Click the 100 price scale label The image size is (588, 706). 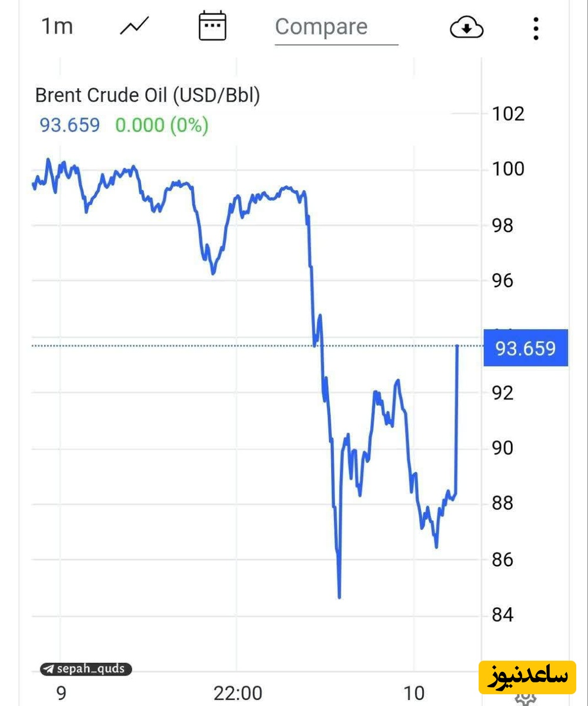click(507, 169)
